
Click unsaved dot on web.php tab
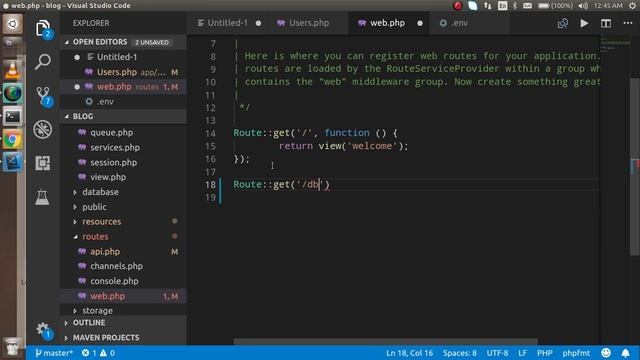[420, 23]
